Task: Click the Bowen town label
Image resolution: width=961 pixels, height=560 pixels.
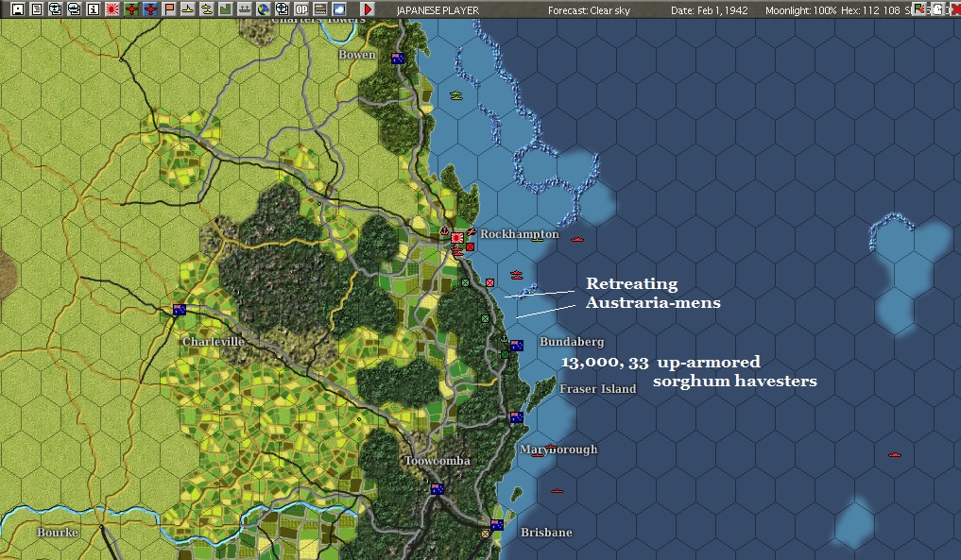Action: [356, 55]
